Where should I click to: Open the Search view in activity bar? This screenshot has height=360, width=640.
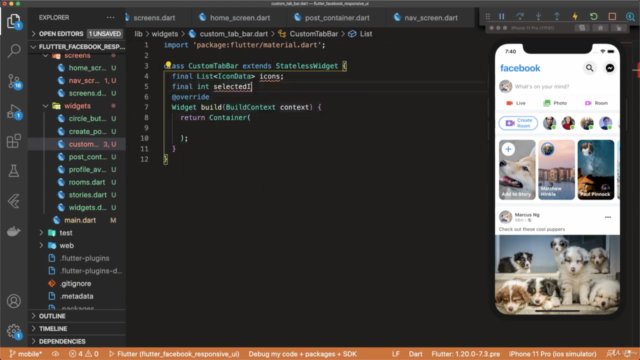tap(14, 51)
